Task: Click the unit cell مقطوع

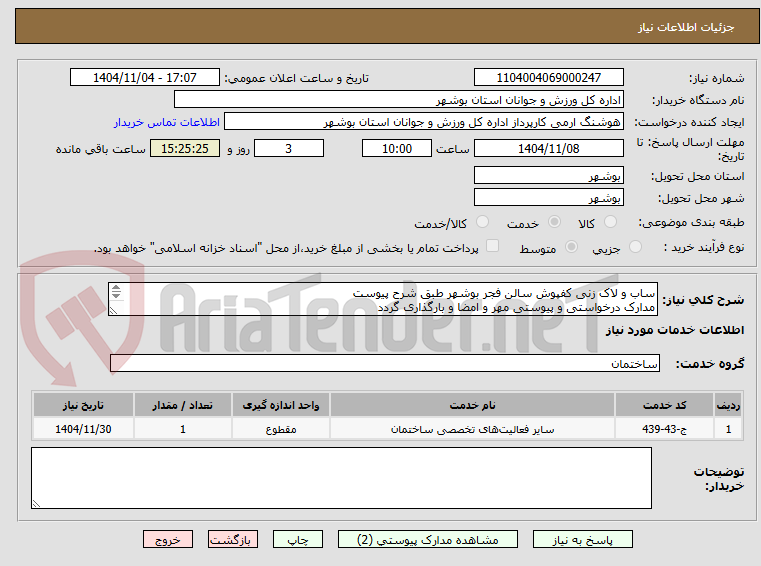Action: (281, 429)
